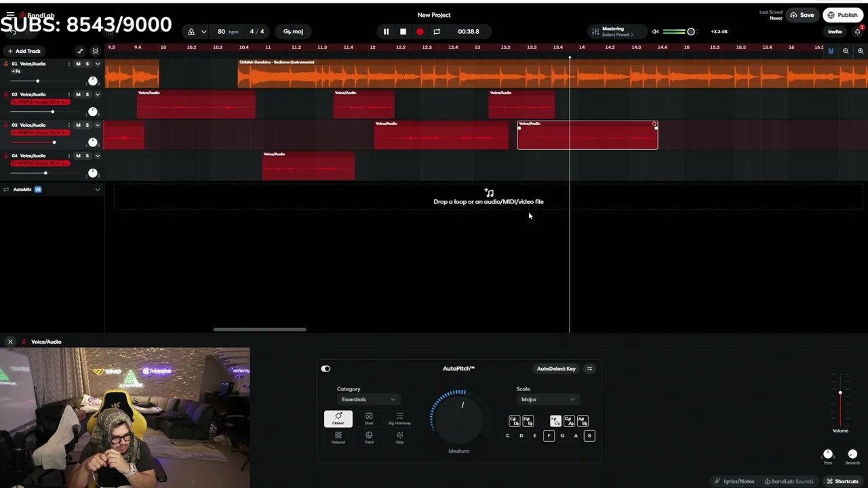Mute track 01 Voice/Audio

(x=78, y=64)
